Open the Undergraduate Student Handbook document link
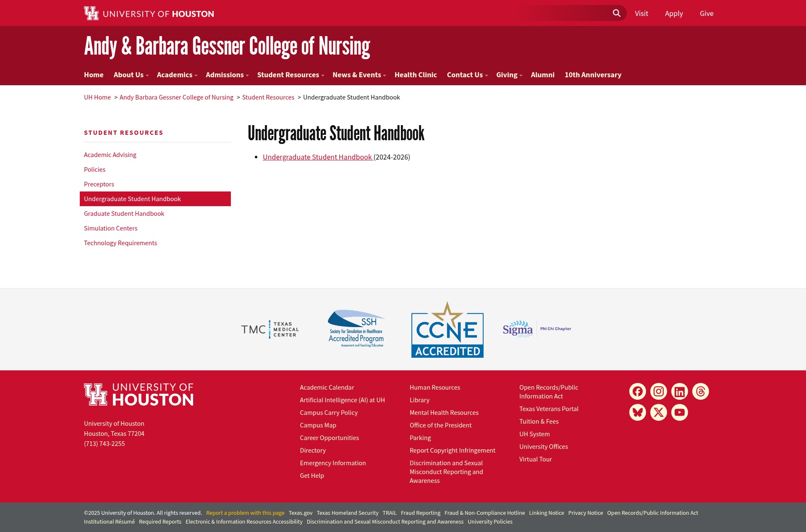Screen dimensions: 806x532 pyautogui.click(x=317, y=157)
